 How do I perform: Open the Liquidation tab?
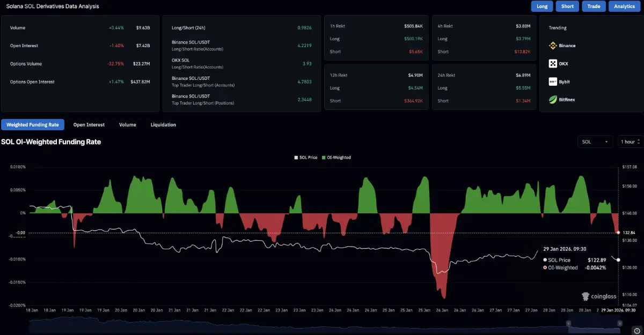pyautogui.click(x=163, y=125)
